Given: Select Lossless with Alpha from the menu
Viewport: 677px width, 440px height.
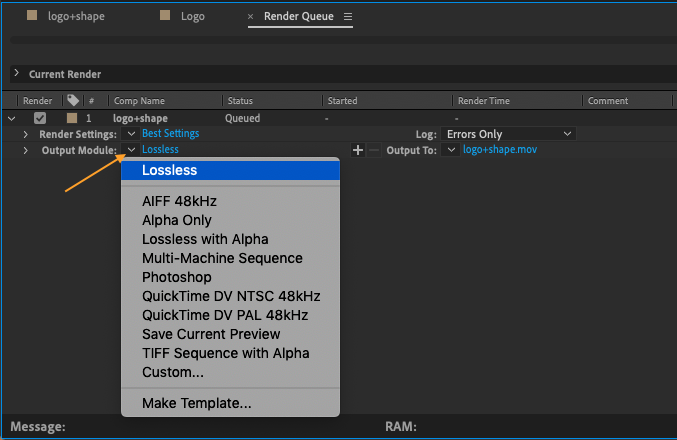Looking at the screenshot, I should coord(205,239).
